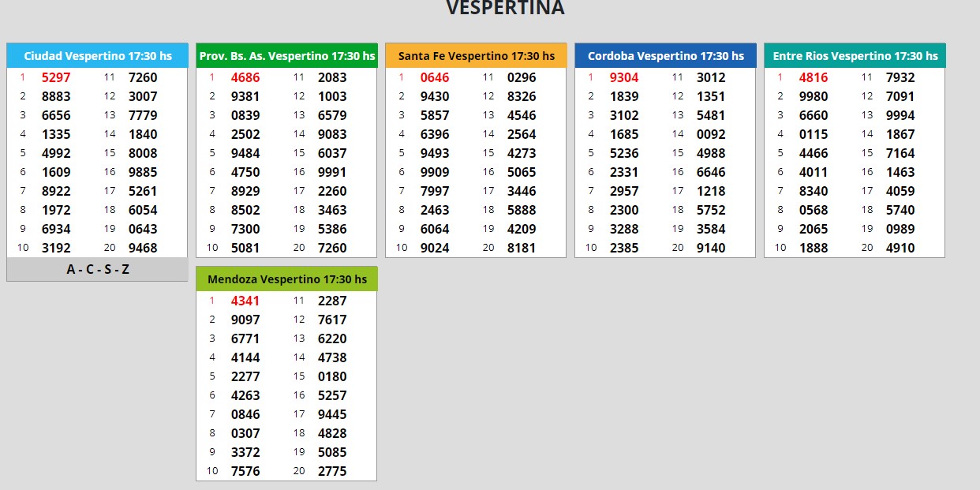The image size is (980, 490).
Task: Click the VESPERTINA section title
Action: 505,8
